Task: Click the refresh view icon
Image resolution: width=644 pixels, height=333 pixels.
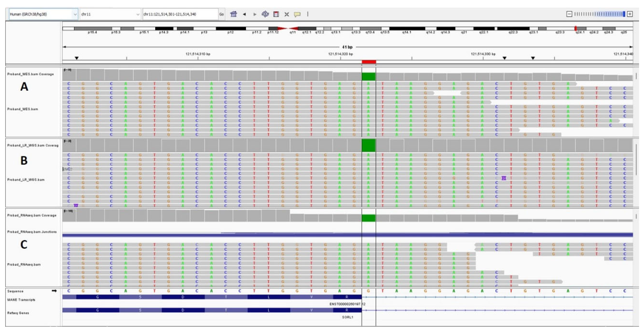Action: (x=265, y=14)
